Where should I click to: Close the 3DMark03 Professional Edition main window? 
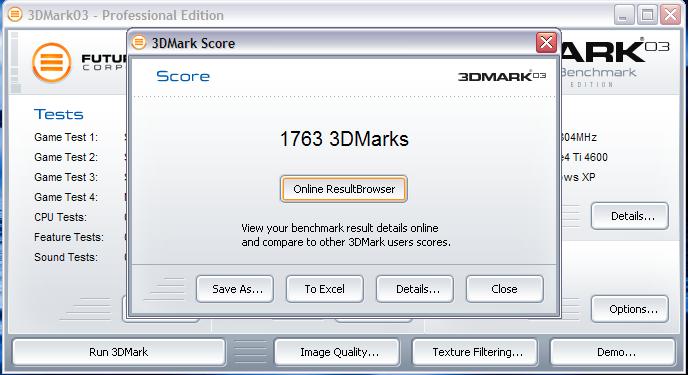click(x=670, y=15)
